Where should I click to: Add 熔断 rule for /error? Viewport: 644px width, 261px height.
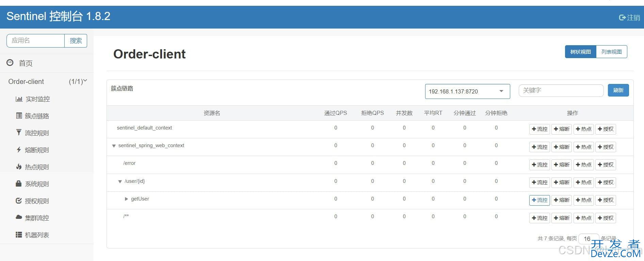coord(562,165)
